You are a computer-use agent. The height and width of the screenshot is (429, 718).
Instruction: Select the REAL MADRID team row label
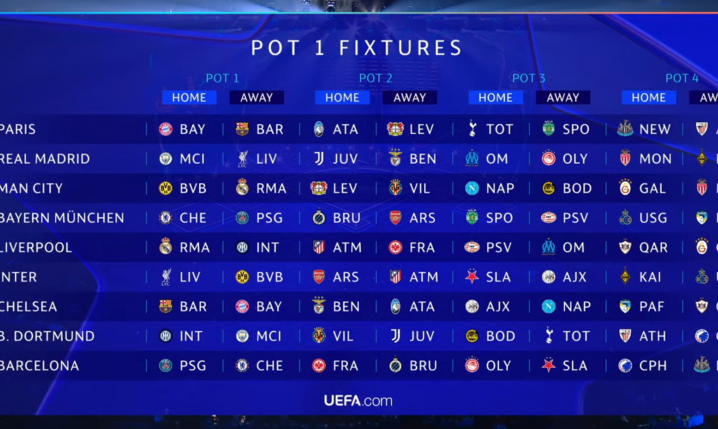(45, 159)
